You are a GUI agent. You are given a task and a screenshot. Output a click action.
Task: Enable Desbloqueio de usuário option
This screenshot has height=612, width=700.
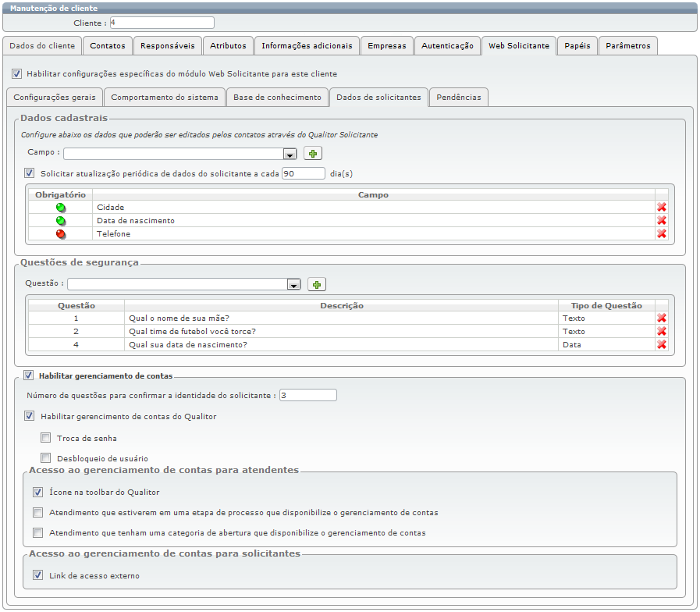(x=45, y=458)
